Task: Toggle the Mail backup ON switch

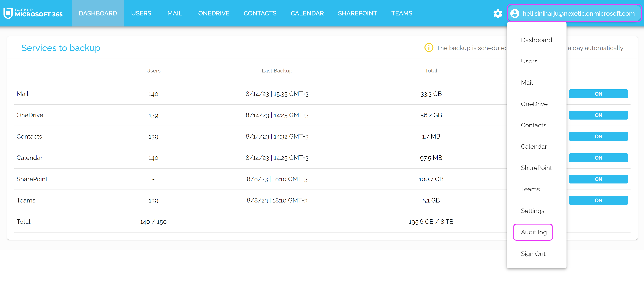Action: click(x=598, y=94)
